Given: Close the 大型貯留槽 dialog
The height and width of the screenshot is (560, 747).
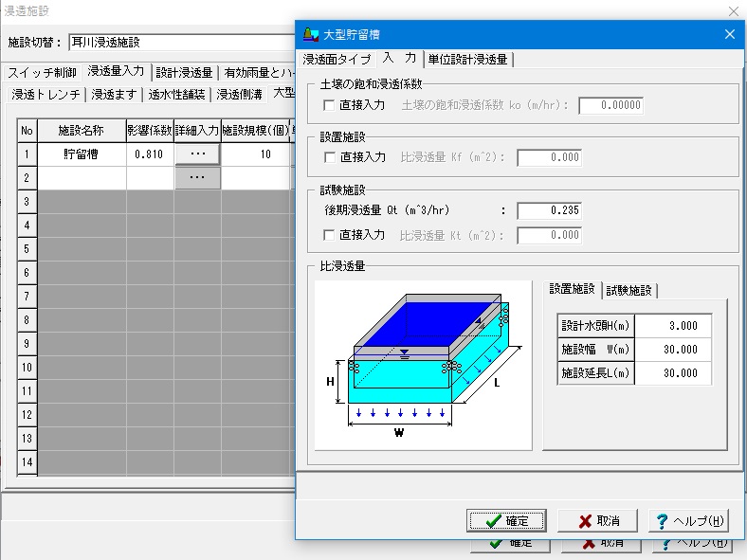Looking at the screenshot, I should tap(729, 34).
